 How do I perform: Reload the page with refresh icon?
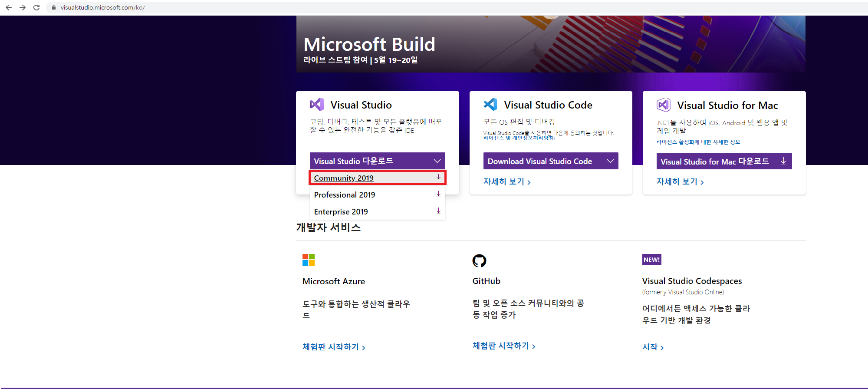coord(36,7)
